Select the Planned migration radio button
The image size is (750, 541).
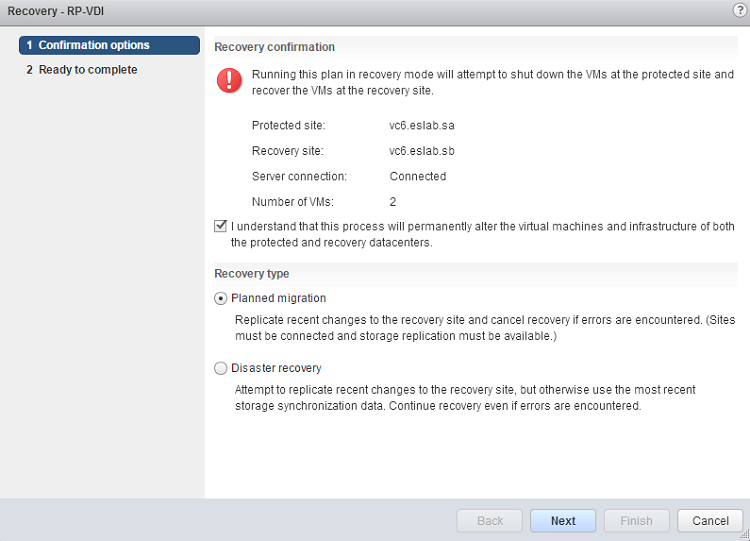[x=221, y=298]
